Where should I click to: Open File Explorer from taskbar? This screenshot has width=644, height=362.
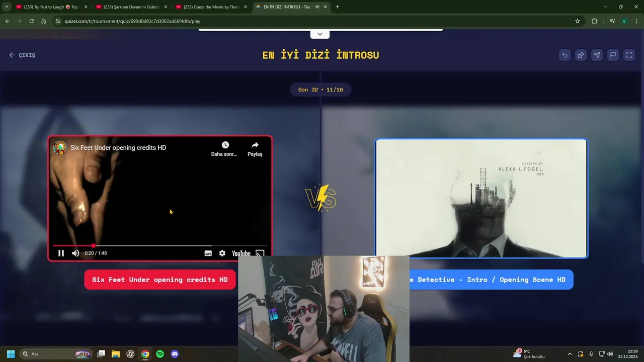coord(116,354)
